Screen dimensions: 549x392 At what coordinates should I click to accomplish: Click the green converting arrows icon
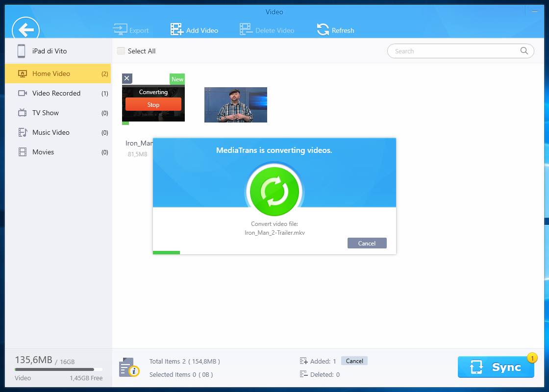274,192
